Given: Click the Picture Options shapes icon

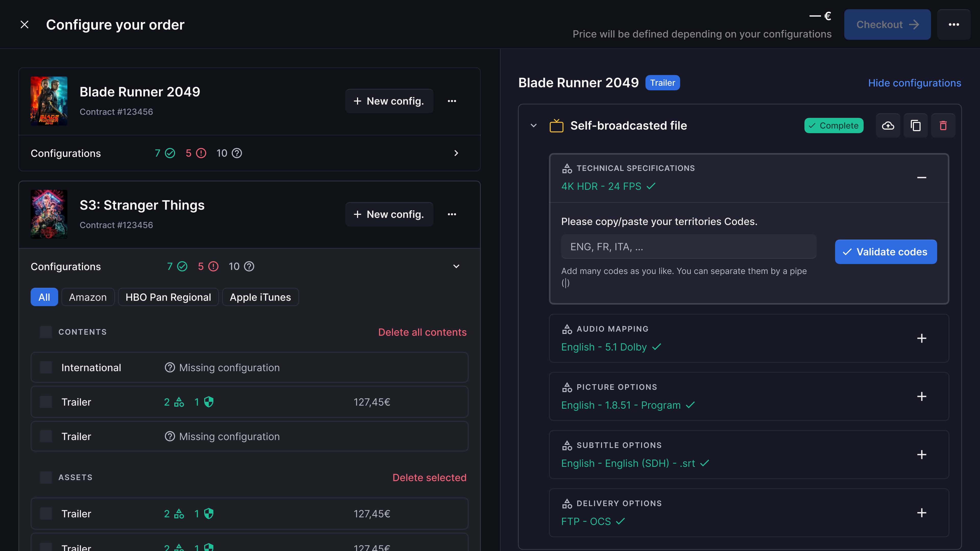Looking at the screenshot, I should coord(567,387).
